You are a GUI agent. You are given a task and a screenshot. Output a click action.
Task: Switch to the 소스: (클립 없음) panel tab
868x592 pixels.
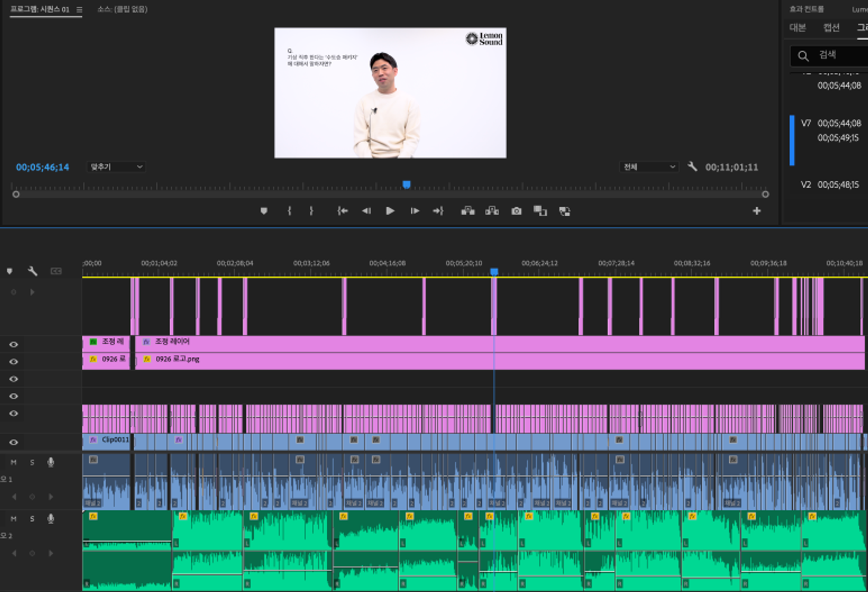pos(123,9)
